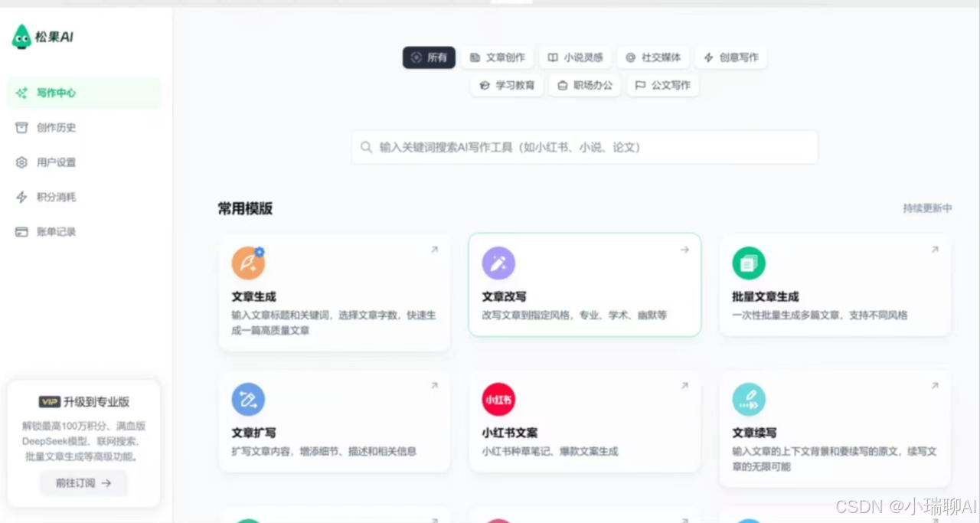Open arrow on 批量文章生成 card
980x523 pixels.
[x=935, y=250]
